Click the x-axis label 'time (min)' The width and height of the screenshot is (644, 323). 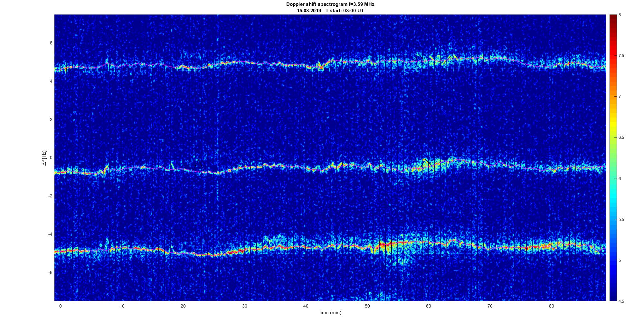pyautogui.click(x=330, y=313)
